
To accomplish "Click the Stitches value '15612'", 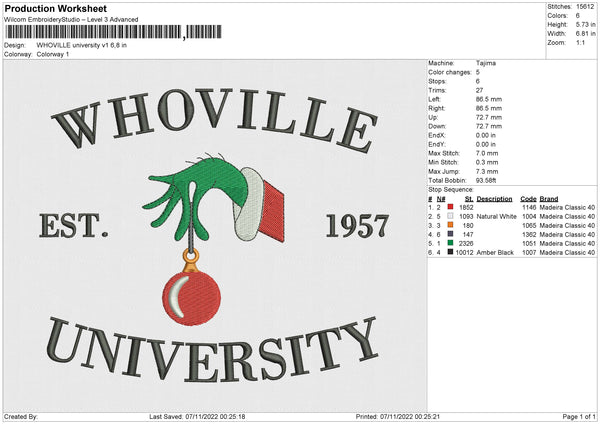I will point(585,7).
